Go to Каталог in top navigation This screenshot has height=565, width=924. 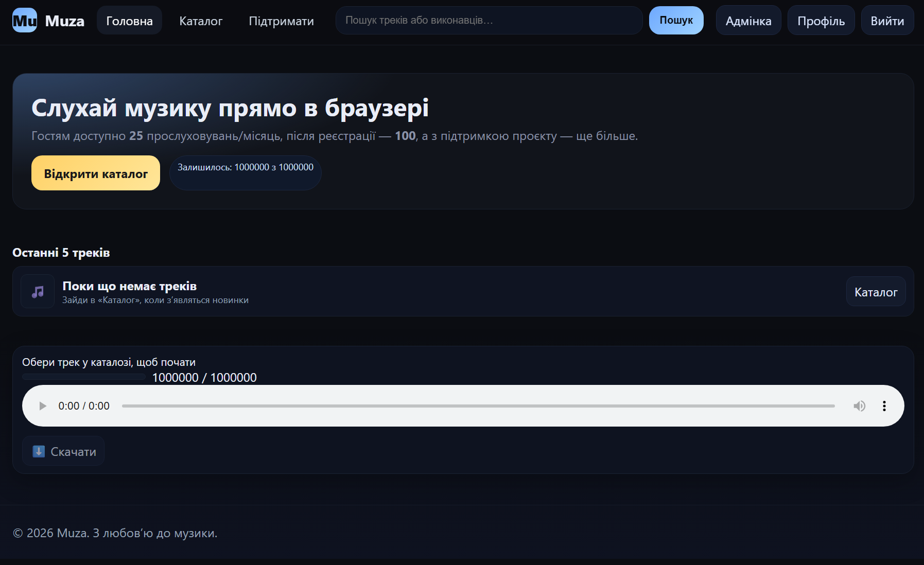(201, 21)
